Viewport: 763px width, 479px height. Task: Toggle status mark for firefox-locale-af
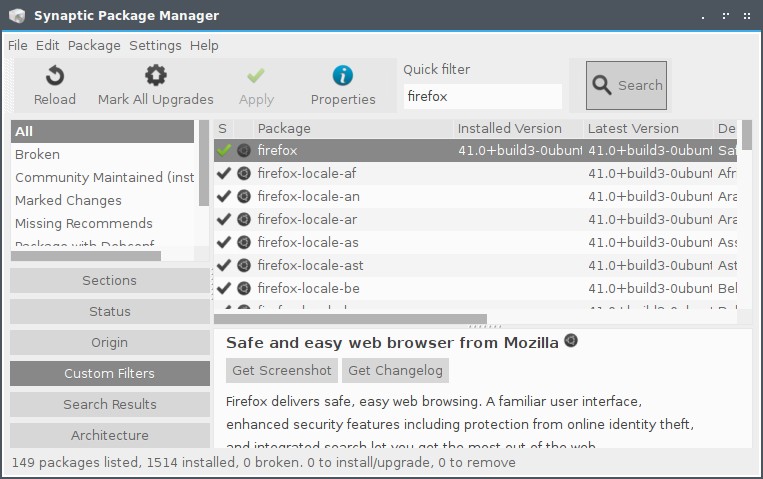(224, 173)
